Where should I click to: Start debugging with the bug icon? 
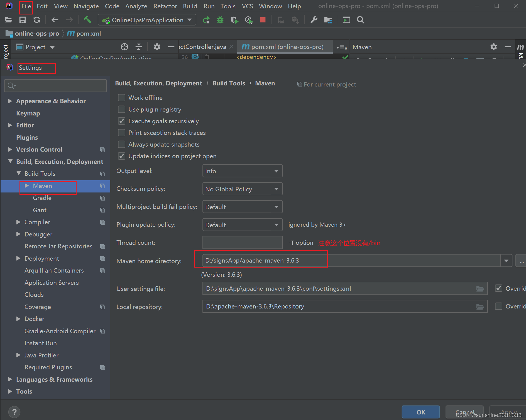point(220,20)
